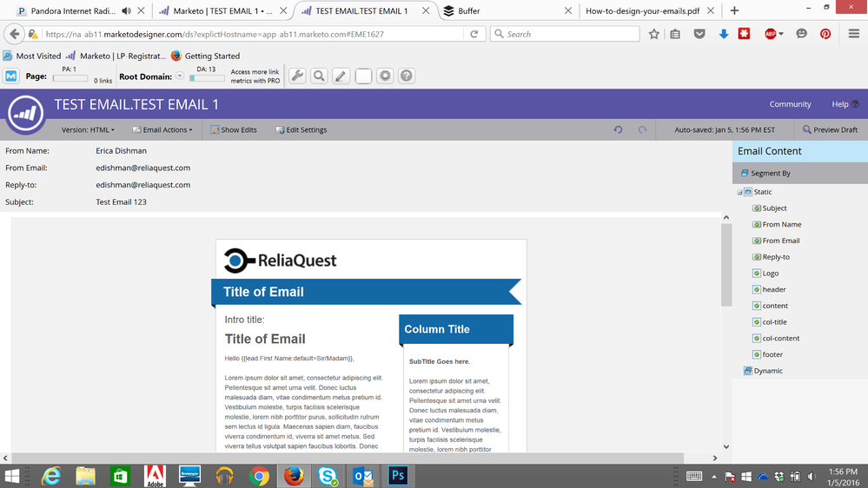This screenshot has height=488, width=868.
Task: Open Firefox hamburger menu
Action: [853, 34]
